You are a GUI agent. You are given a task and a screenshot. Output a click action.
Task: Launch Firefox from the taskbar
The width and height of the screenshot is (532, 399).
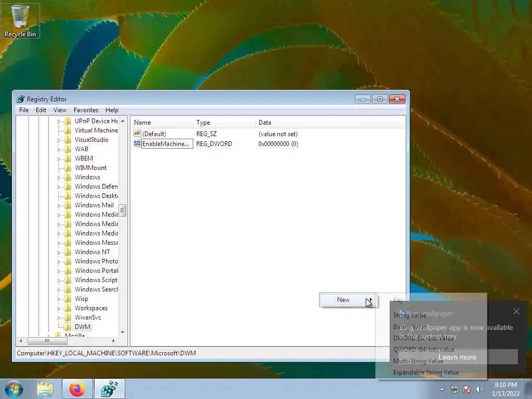(x=77, y=389)
